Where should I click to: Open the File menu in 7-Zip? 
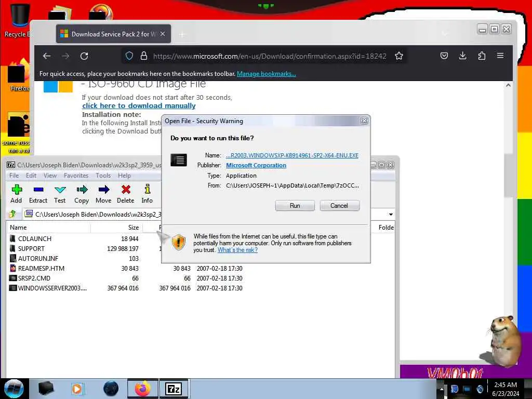(14, 176)
